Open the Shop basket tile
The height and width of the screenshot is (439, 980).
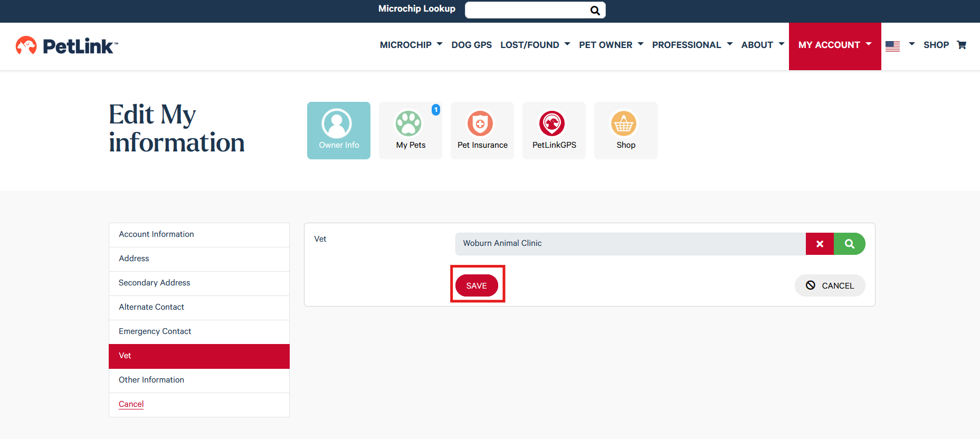click(626, 130)
